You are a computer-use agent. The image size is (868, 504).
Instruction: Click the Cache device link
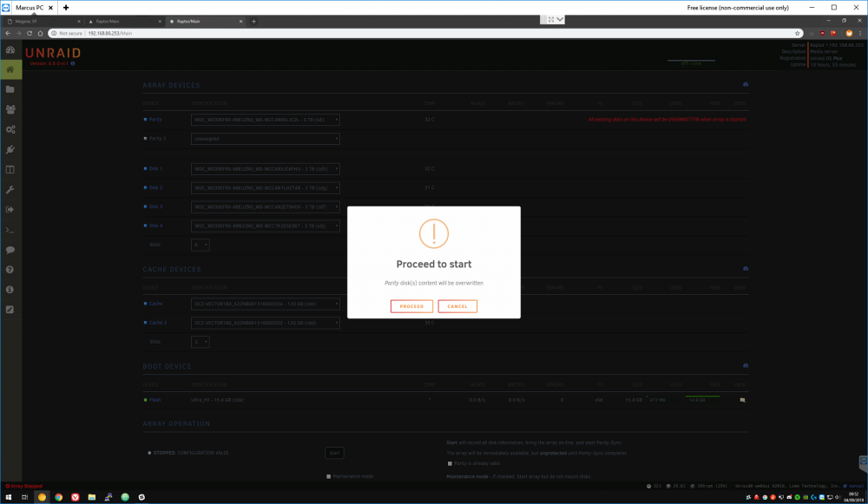tap(155, 304)
